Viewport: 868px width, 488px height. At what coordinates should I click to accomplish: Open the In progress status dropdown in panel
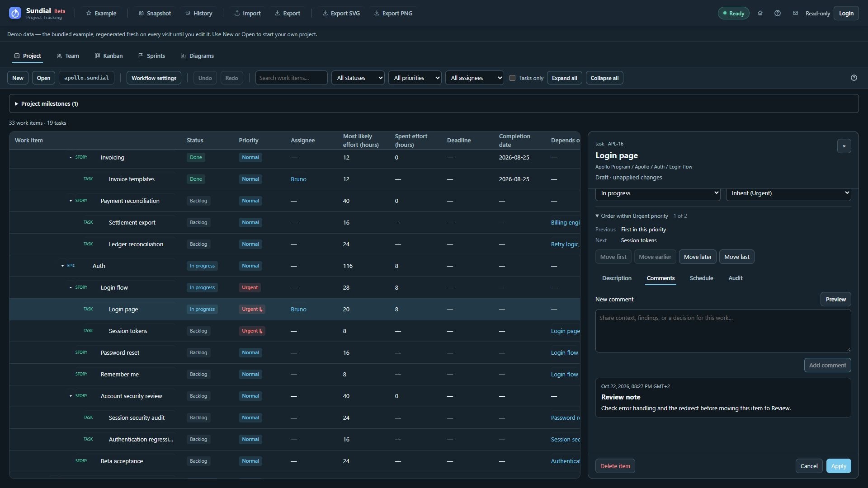pos(658,193)
